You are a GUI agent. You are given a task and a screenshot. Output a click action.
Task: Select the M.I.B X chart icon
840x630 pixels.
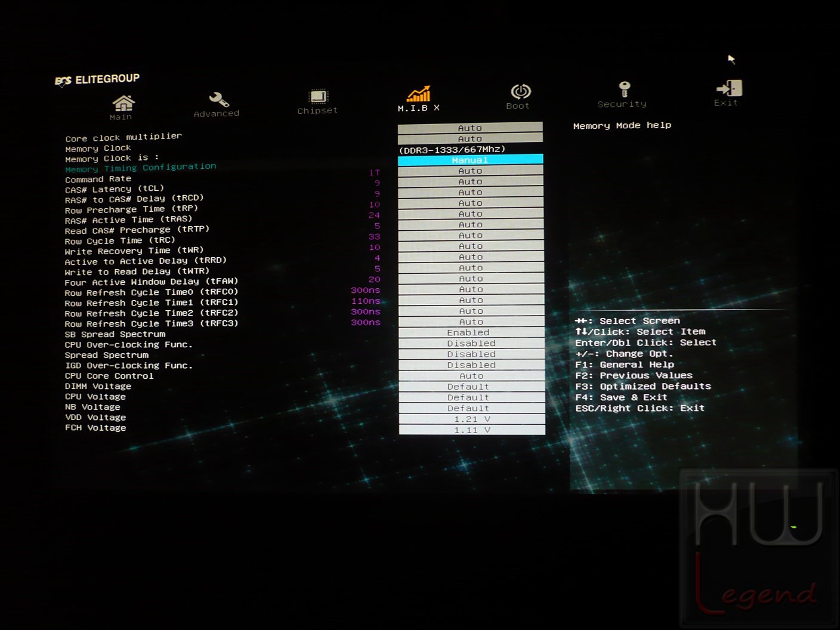pos(419,94)
